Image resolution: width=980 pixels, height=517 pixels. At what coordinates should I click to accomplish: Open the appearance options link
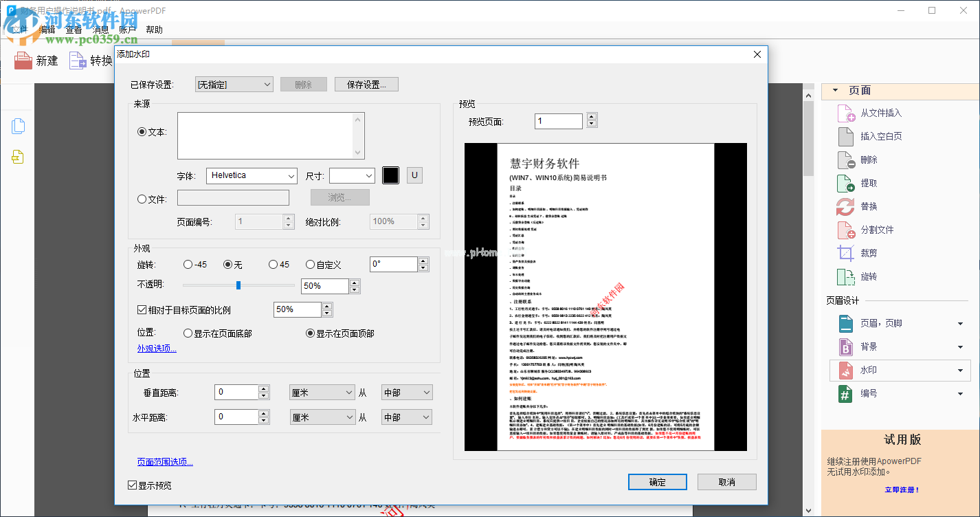pos(157,349)
